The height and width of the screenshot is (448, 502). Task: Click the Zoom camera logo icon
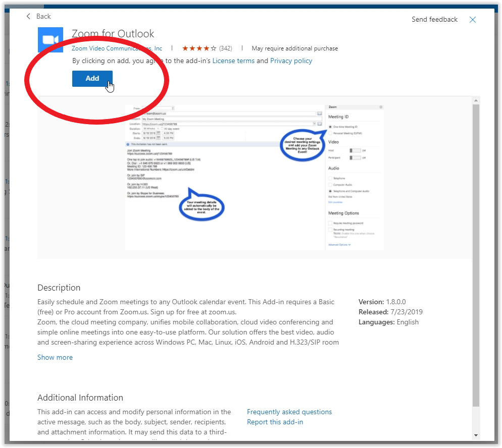51,40
